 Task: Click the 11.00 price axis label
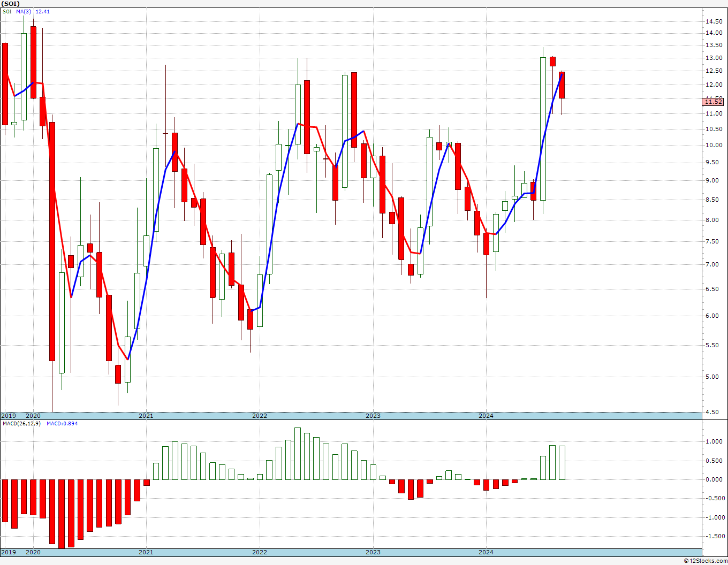[x=714, y=113]
